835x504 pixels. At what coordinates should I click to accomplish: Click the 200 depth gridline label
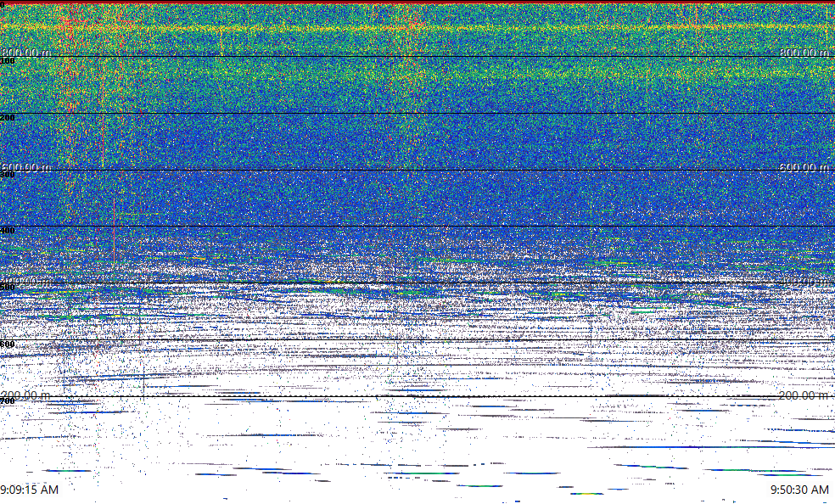tap(8, 118)
